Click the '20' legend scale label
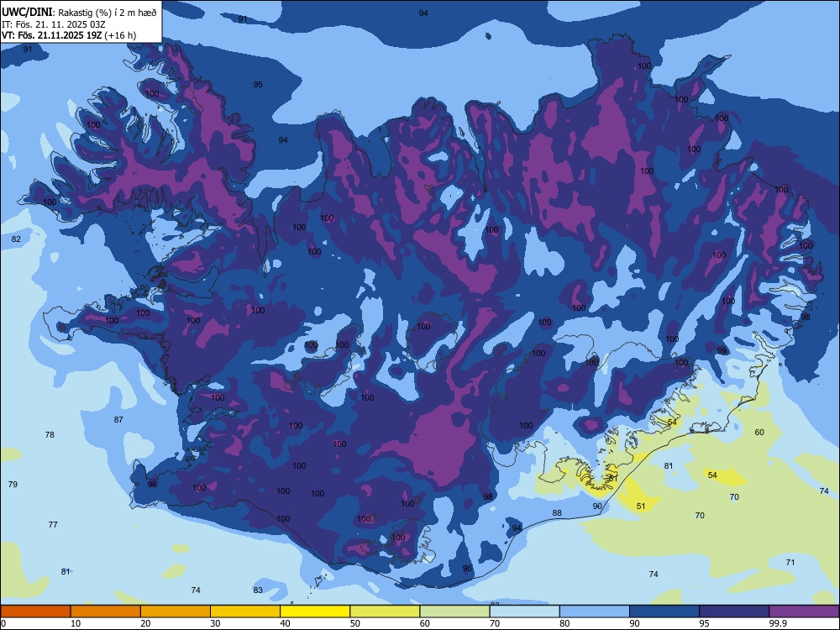Screen dimensions: 840x630 [x=145, y=623]
